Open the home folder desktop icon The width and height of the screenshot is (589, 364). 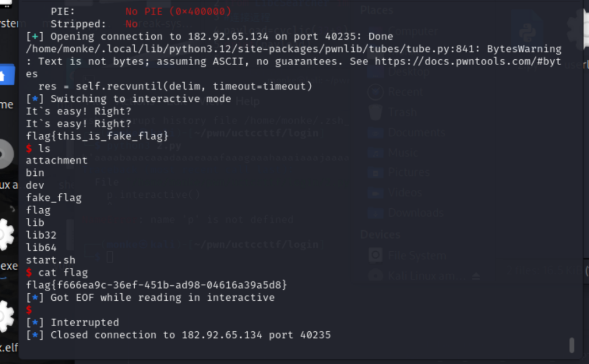(7, 75)
